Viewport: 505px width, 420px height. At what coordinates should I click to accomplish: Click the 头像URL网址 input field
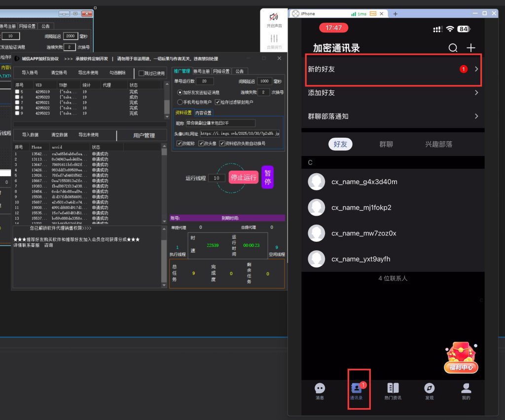(240, 133)
